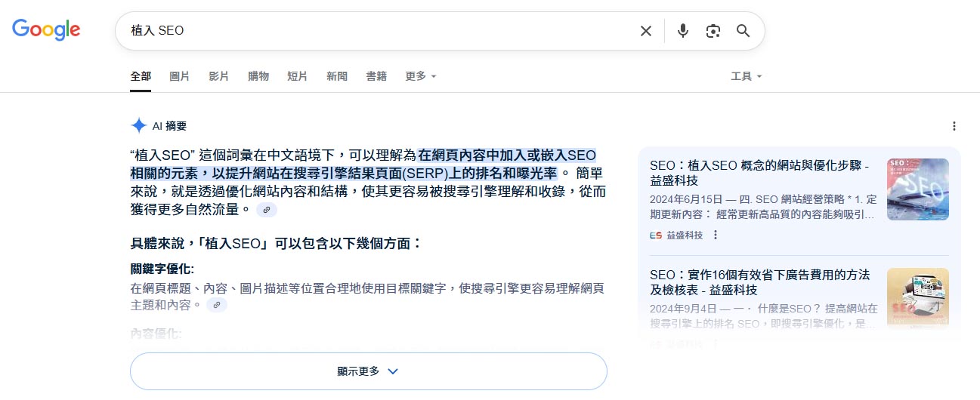The width and height of the screenshot is (980, 400).
Task: Expand the 更多 search categories dropdown
Action: (421, 76)
